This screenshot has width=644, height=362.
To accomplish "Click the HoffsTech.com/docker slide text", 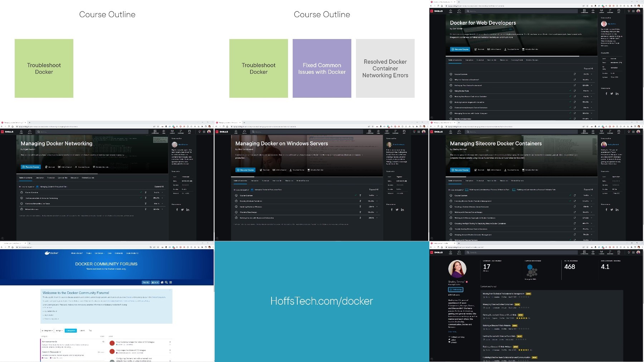I will pyautogui.click(x=322, y=301).
